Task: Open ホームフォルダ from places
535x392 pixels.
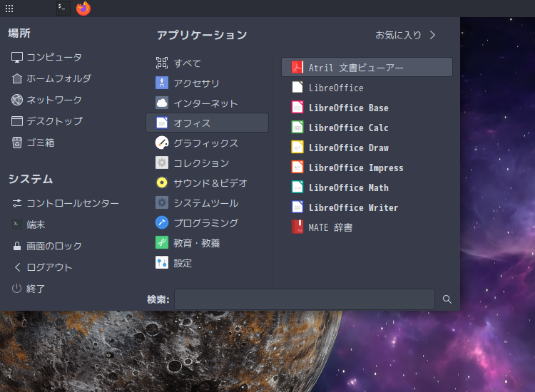Action: coord(58,78)
